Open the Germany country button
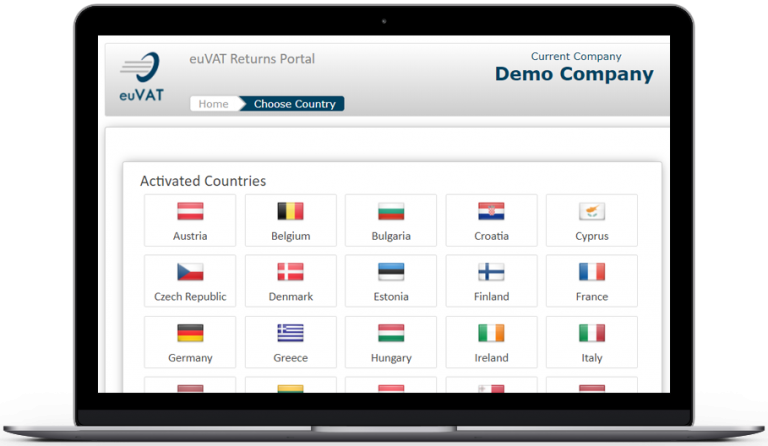Image resolution: width=768 pixels, height=446 pixels. point(190,342)
